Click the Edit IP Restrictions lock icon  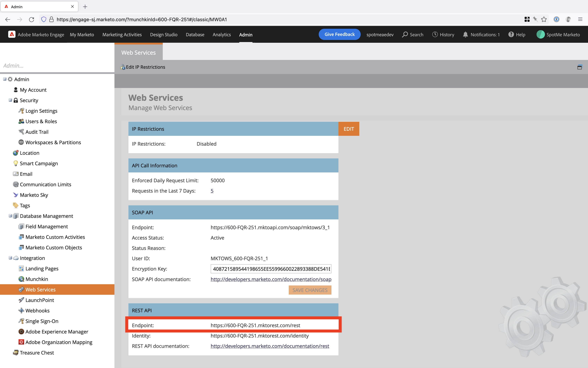tap(123, 67)
